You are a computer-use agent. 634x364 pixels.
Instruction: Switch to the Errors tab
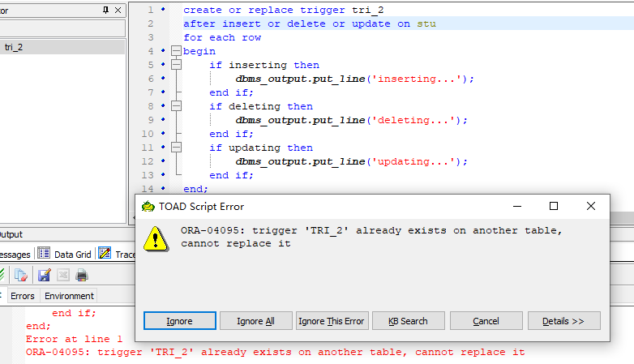[23, 296]
